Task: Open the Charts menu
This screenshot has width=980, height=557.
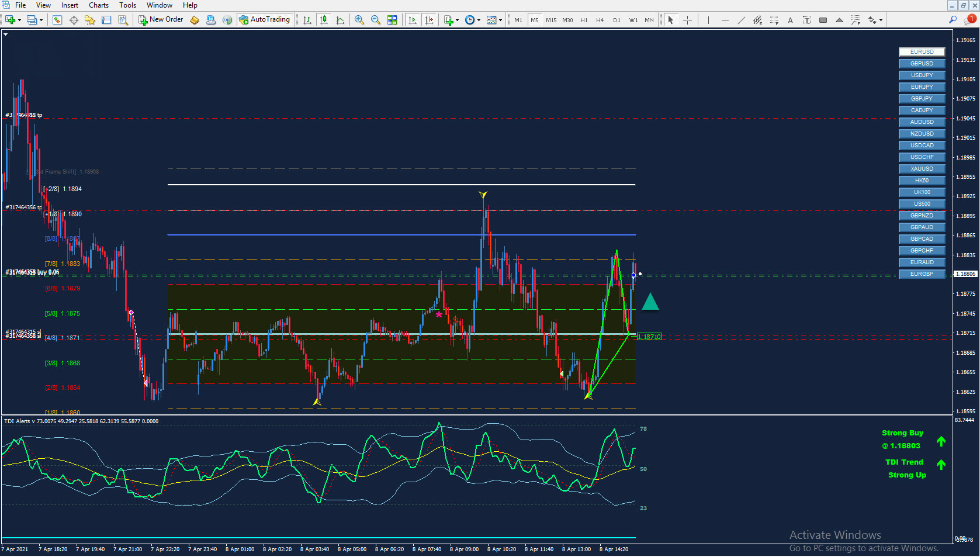Action: (x=98, y=5)
